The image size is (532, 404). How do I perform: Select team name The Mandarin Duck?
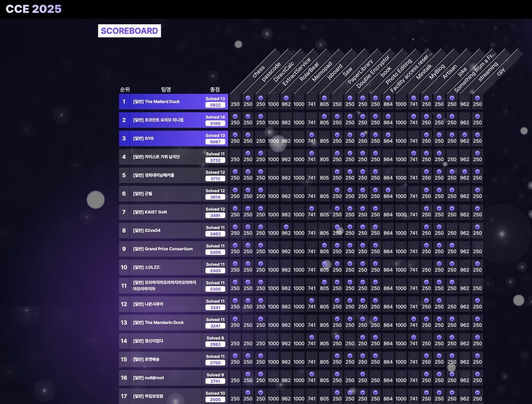click(157, 322)
